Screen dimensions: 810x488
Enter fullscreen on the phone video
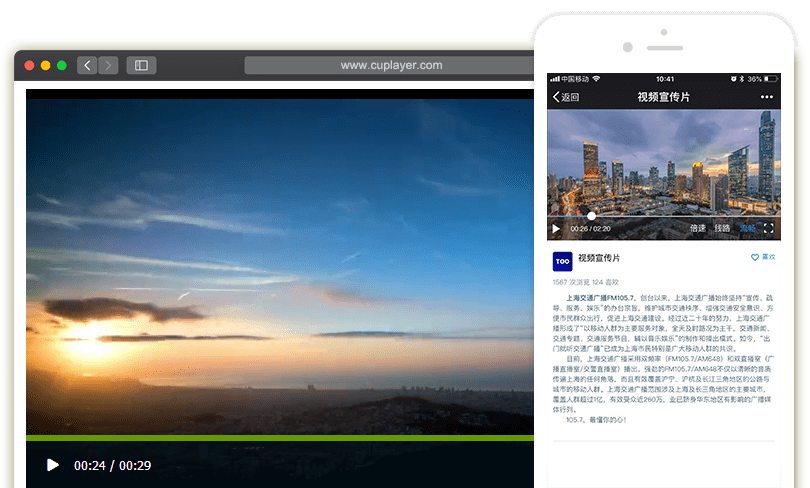(769, 229)
